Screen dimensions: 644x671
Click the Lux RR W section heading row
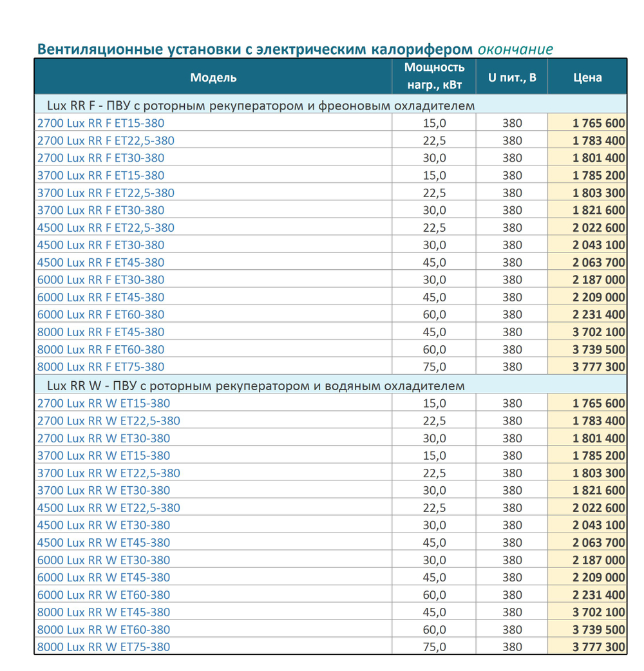coord(331,386)
